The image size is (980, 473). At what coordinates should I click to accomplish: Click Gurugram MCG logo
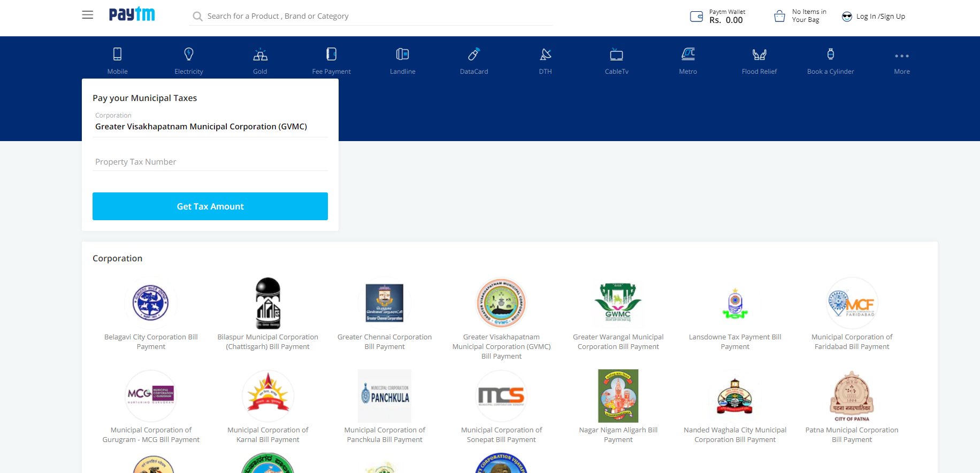pyautogui.click(x=151, y=396)
